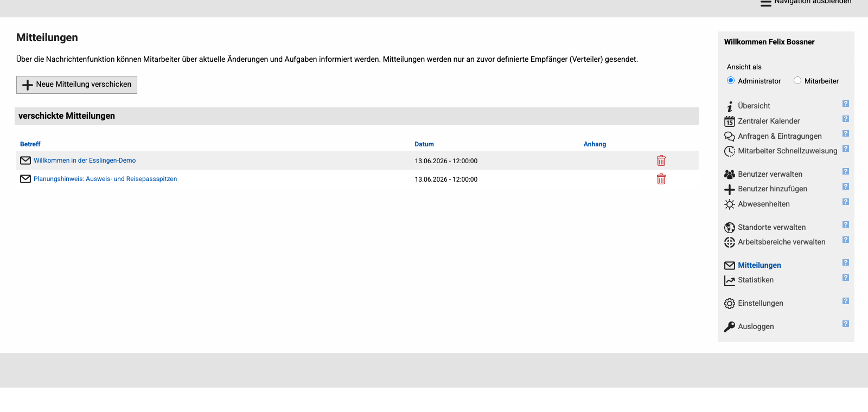Image resolution: width=868 pixels, height=412 pixels.
Task: Select the Mitarbeiter view radio button
Action: pos(797,80)
